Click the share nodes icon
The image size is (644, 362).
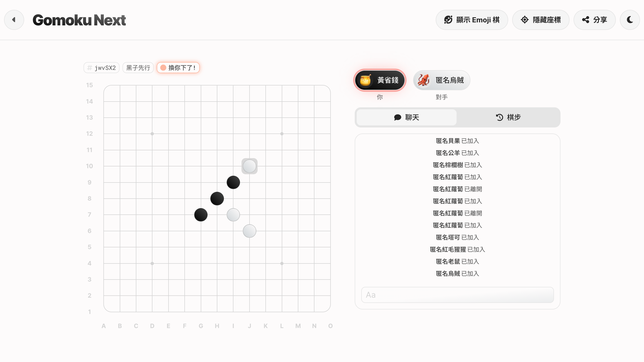coord(586,20)
